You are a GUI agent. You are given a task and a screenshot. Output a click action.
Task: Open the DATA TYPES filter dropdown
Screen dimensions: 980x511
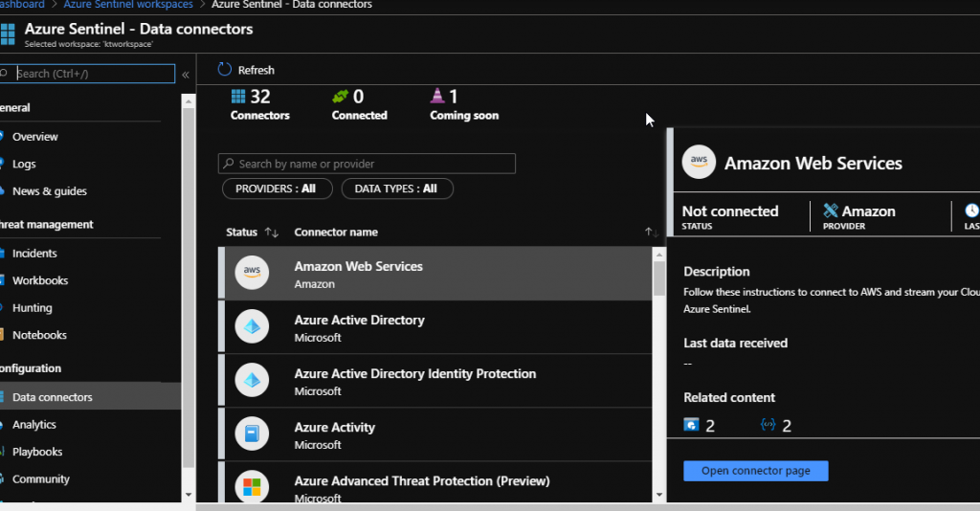point(396,189)
